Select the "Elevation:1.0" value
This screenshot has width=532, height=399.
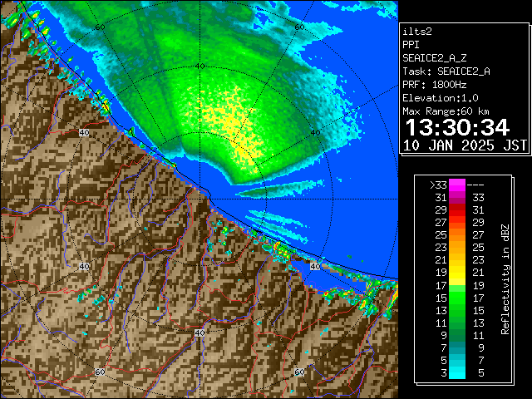tap(441, 98)
